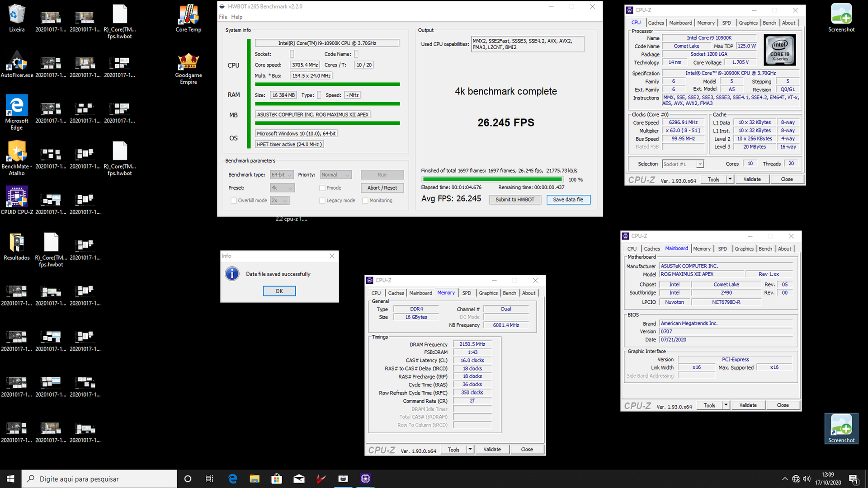This screenshot has width=868, height=488.
Task: Click the volume speaker tray icon
Action: tap(807, 479)
